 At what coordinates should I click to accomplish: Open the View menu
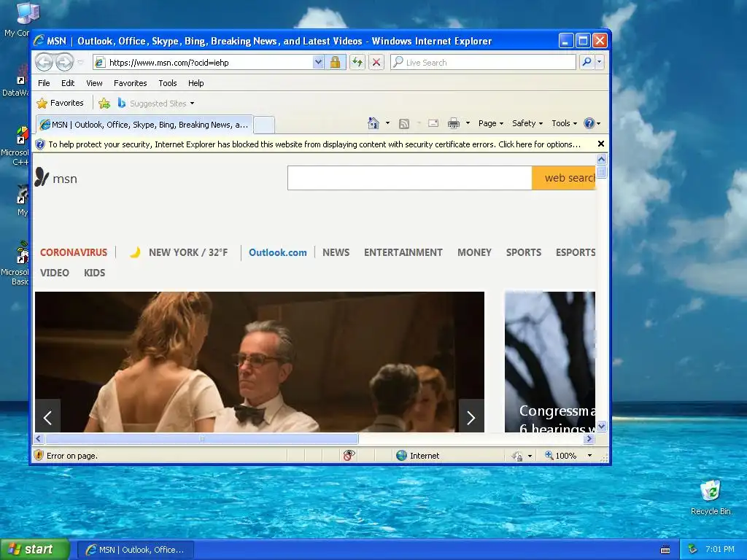click(94, 83)
